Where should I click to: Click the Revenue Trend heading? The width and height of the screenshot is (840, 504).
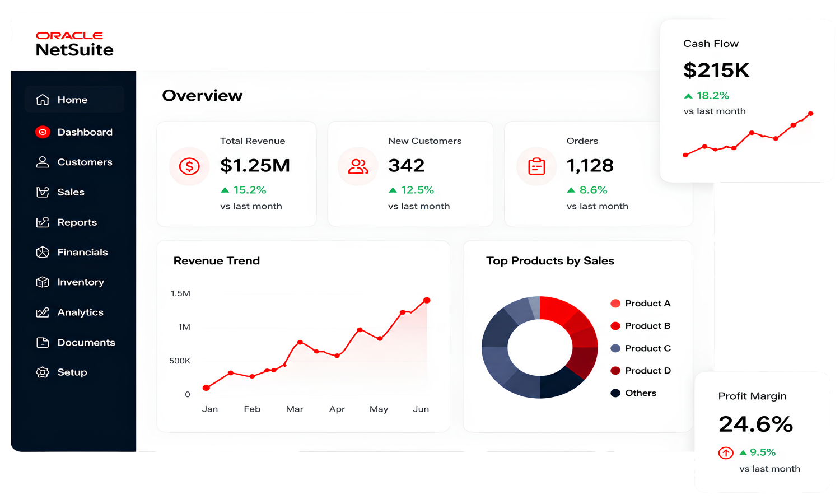click(217, 261)
